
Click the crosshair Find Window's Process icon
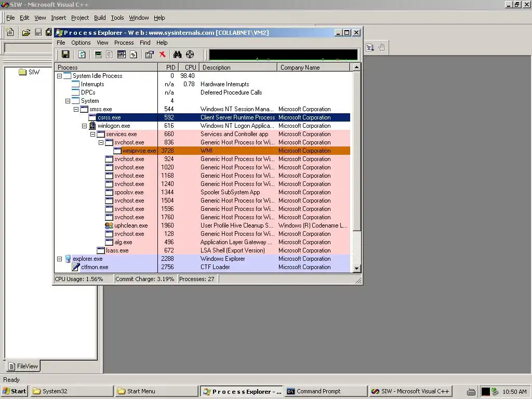click(x=190, y=54)
